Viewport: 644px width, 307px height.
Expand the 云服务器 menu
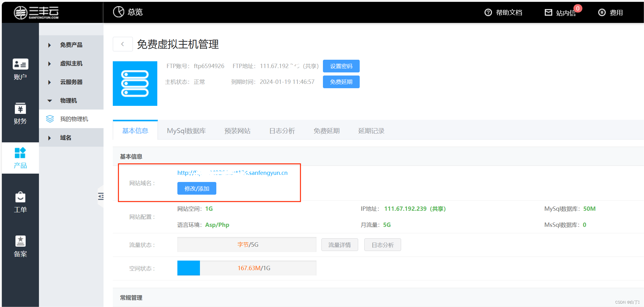[71, 82]
